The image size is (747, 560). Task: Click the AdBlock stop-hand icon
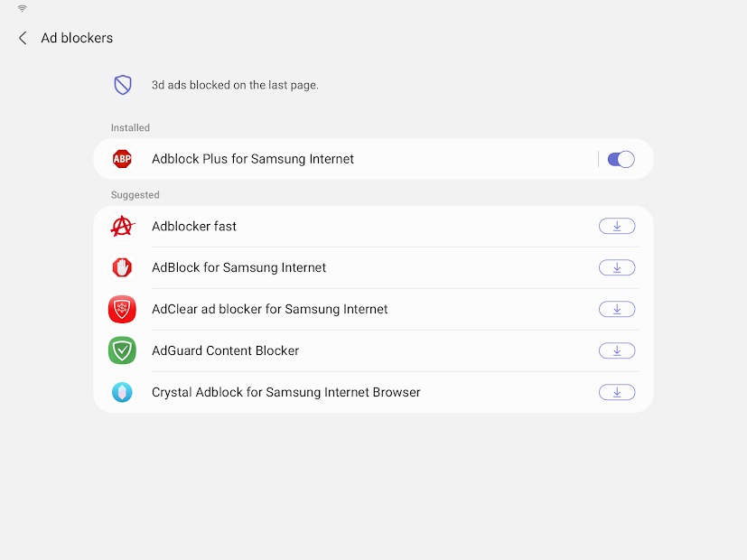point(122,267)
